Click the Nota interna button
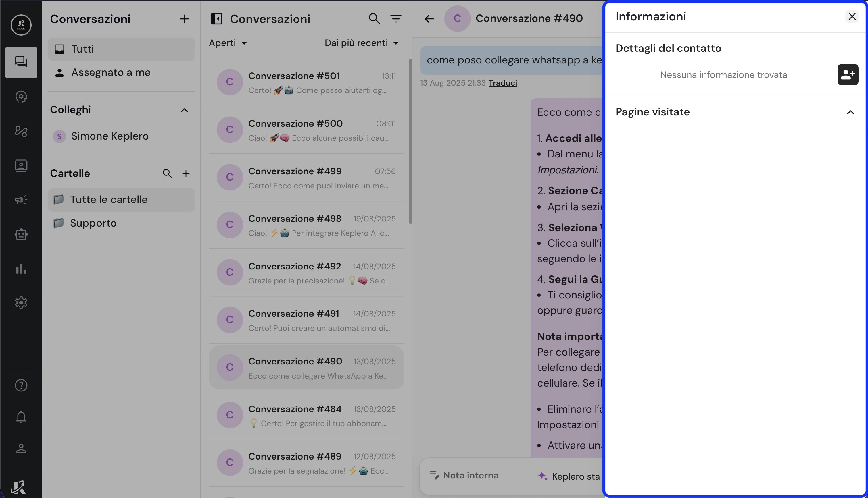Screen dimensions: 868x498 pyautogui.click(x=464, y=475)
